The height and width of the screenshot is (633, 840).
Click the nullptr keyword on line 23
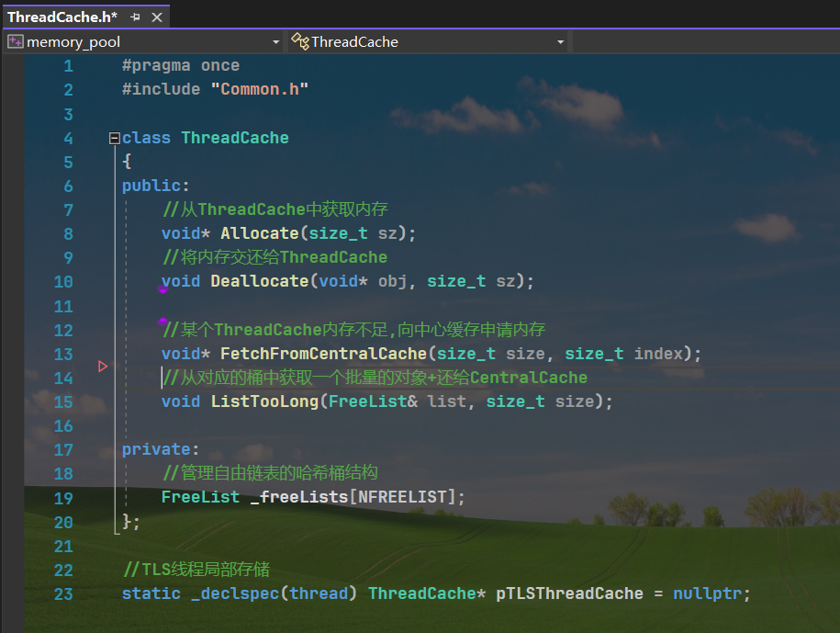707,593
